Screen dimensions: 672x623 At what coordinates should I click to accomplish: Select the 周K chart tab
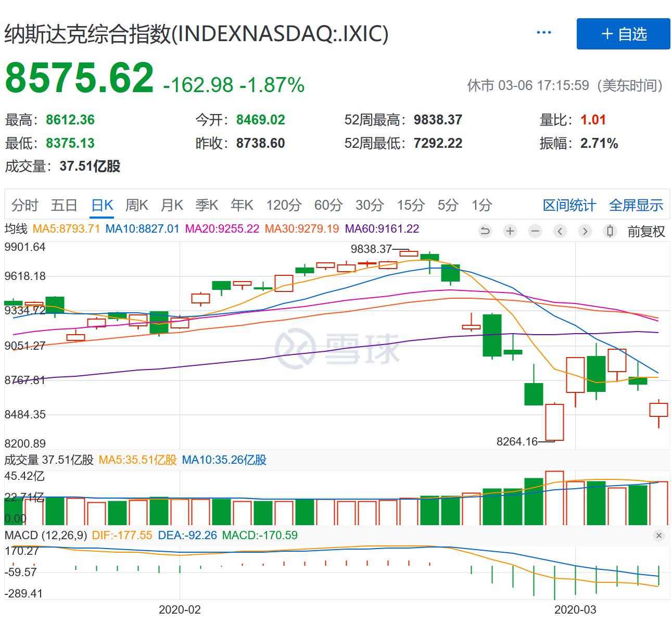pyautogui.click(x=137, y=205)
